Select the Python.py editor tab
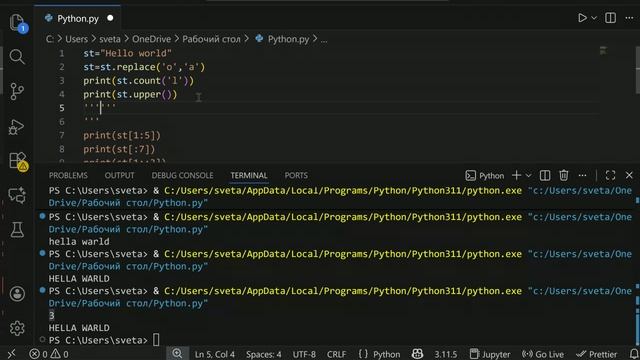Viewport: 640px width, 360px height. point(78,18)
